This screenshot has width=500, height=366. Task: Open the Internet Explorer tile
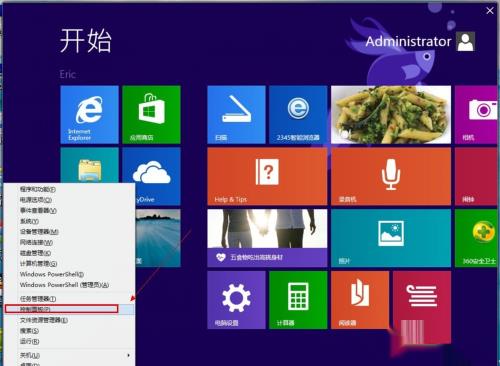tap(89, 115)
